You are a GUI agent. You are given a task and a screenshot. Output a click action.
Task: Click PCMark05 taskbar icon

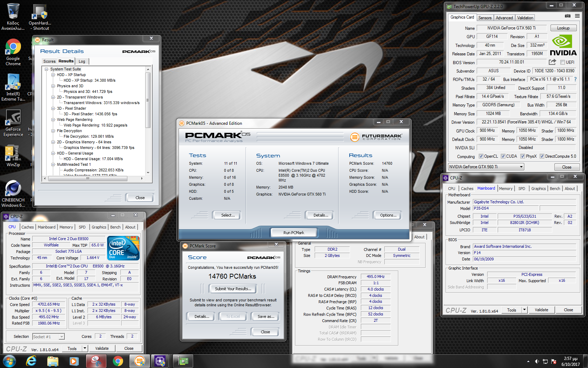pyautogui.click(x=139, y=361)
